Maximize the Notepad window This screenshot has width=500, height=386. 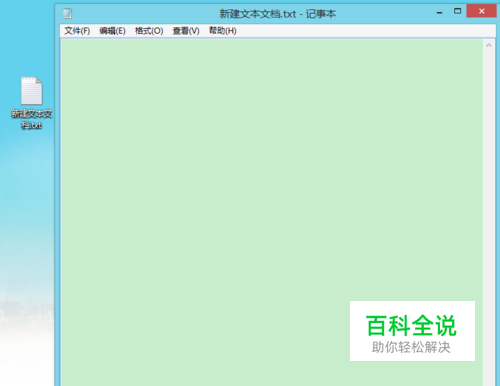tap(457, 11)
